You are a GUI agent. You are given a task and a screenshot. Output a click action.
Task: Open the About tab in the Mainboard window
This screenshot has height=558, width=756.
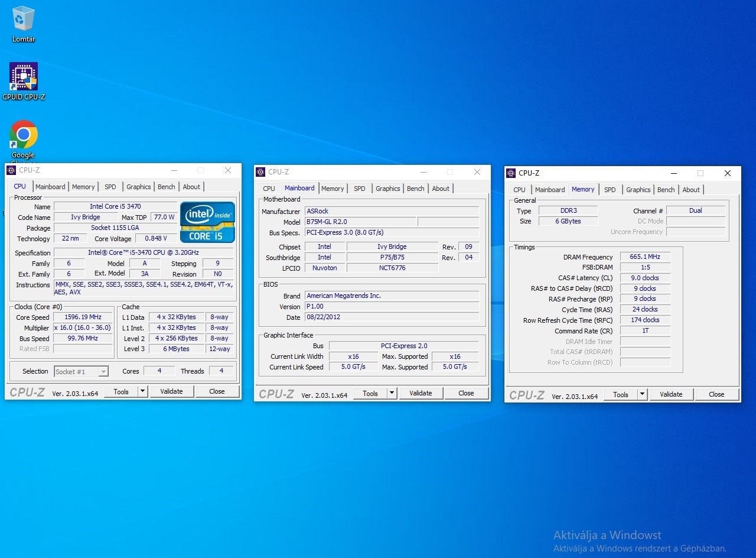pos(441,189)
